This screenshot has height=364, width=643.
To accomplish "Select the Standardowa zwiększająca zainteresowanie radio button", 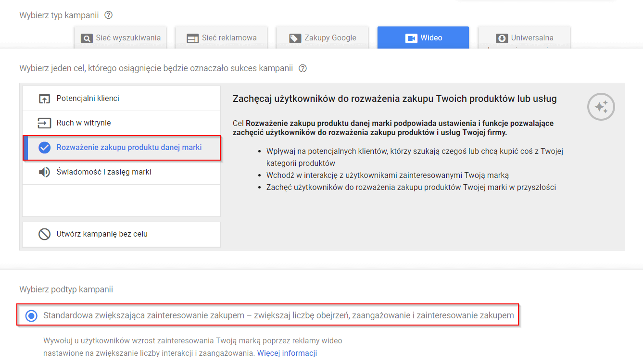I will [x=31, y=316].
